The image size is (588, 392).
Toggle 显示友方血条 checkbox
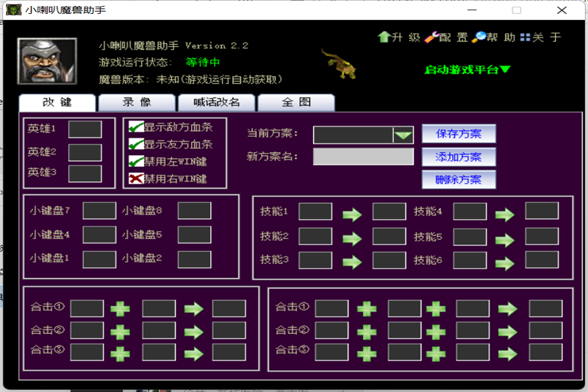click(135, 145)
